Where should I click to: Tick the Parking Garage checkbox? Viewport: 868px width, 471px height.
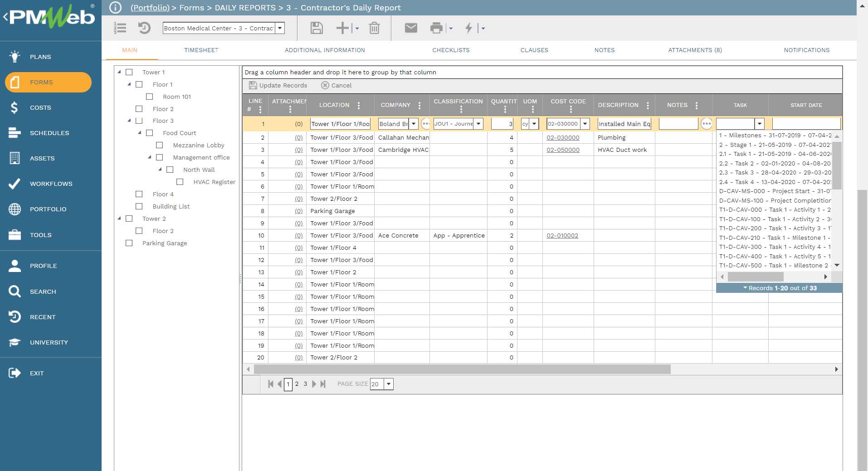click(x=129, y=243)
